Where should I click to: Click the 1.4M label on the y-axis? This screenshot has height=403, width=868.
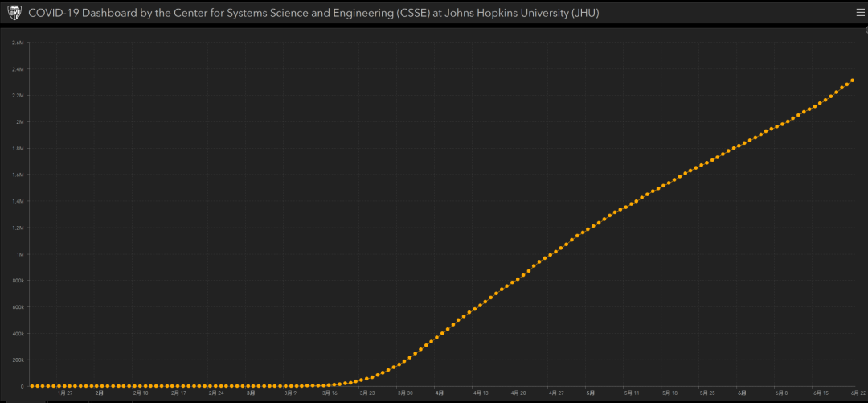18,201
